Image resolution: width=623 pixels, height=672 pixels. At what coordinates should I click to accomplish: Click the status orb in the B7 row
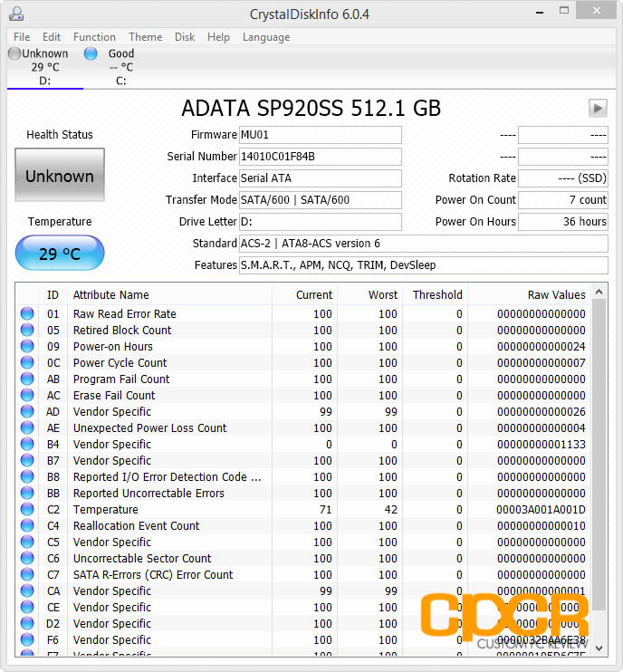tap(27, 460)
